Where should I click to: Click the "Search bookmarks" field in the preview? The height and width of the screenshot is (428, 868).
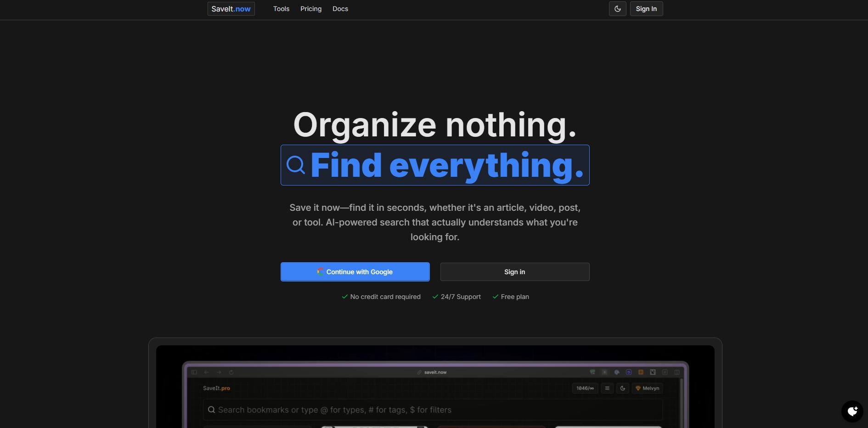432,410
